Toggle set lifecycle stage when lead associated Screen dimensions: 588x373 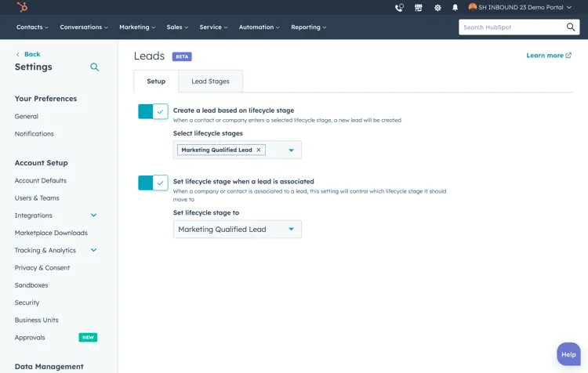click(x=153, y=183)
